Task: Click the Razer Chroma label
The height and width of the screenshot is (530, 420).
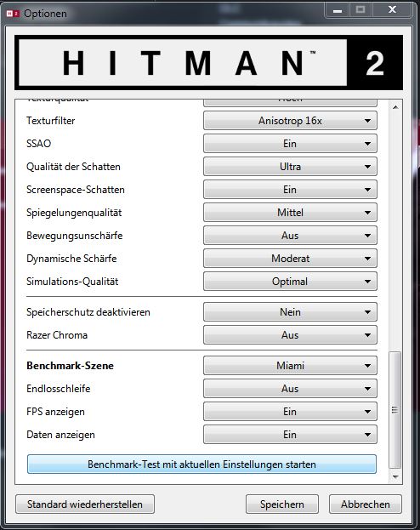Action: [x=57, y=335]
